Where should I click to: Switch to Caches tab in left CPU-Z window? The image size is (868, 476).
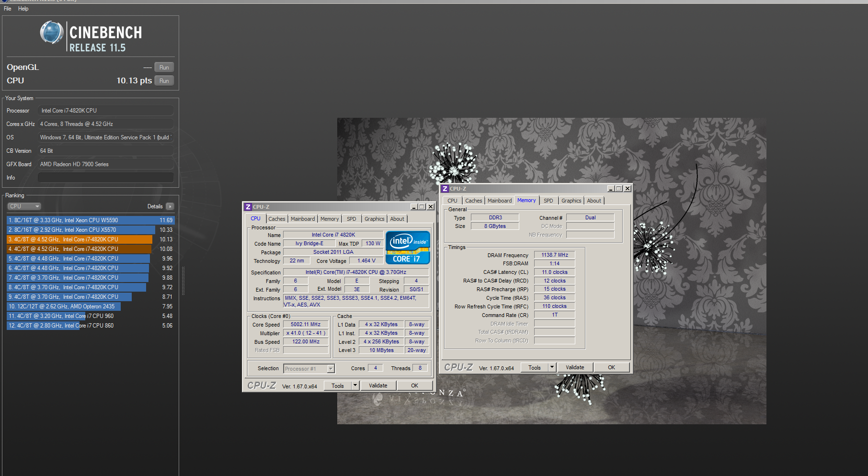click(277, 219)
